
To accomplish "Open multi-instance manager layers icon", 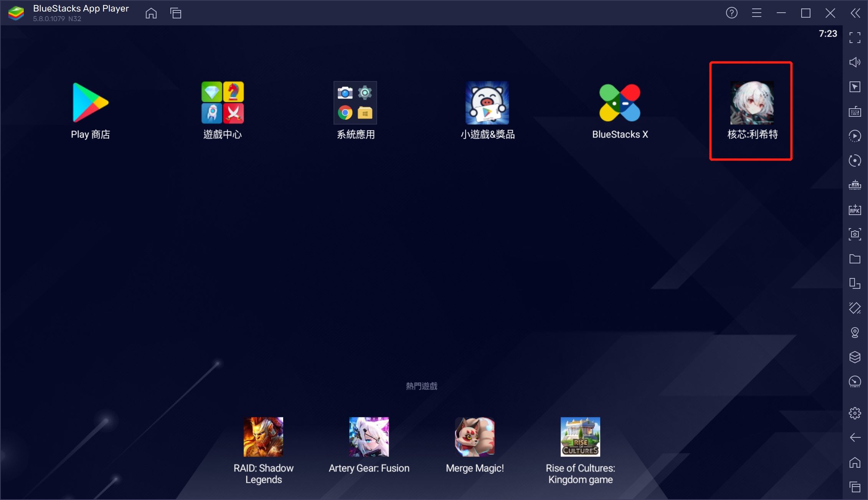I will point(855,357).
